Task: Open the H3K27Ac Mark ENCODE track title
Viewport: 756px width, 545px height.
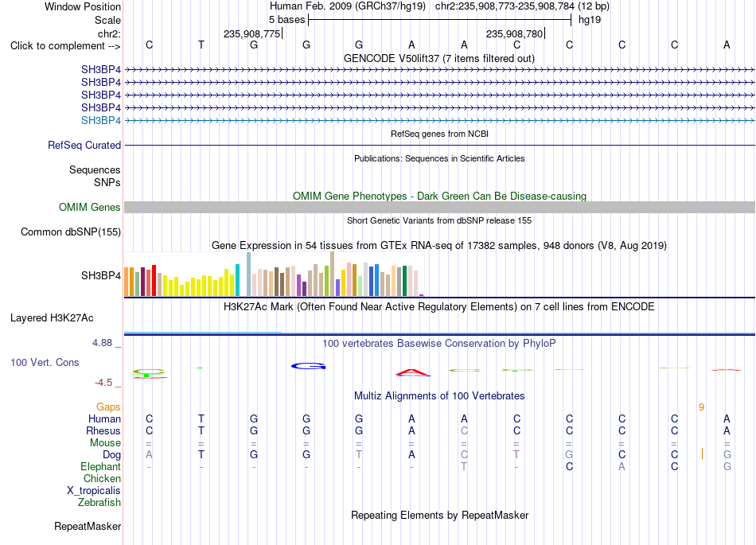Action: 439,307
